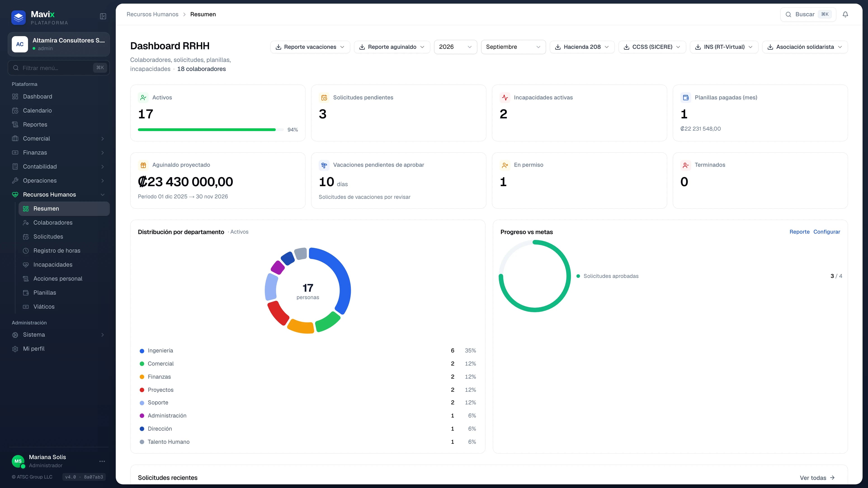Click the Incapacidades heart-pulse icon

(26, 265)
